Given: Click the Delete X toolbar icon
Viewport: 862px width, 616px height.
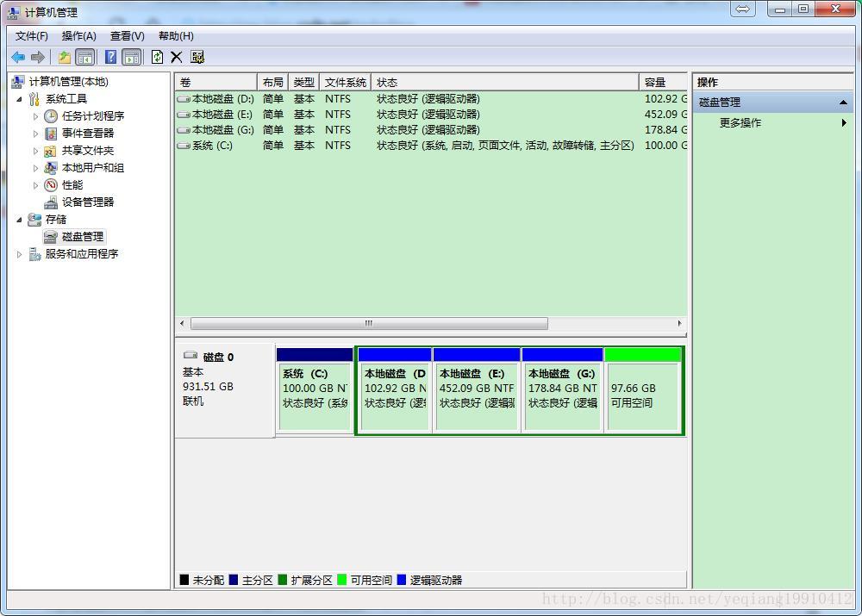Looking at the screenshot, I should [177, 57].
